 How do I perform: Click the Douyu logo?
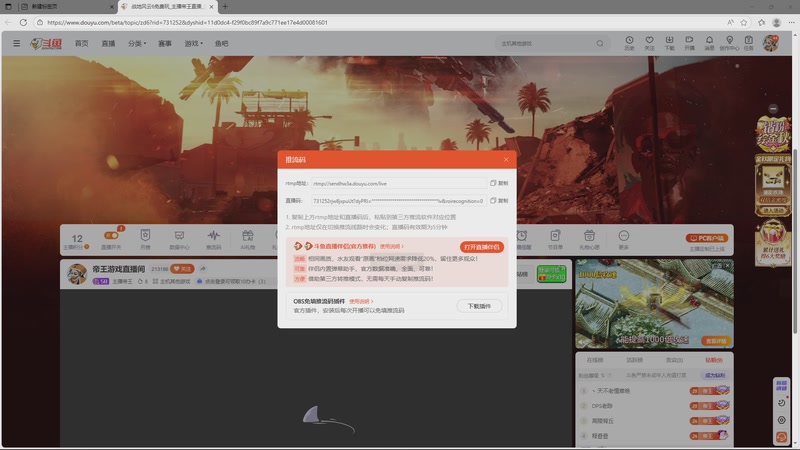coord(46,44)
